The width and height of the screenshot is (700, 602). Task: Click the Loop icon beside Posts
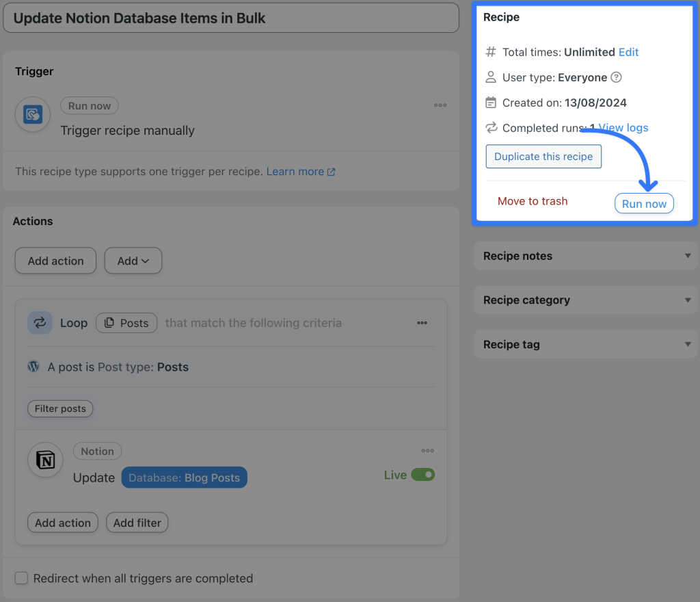point(40,322)
